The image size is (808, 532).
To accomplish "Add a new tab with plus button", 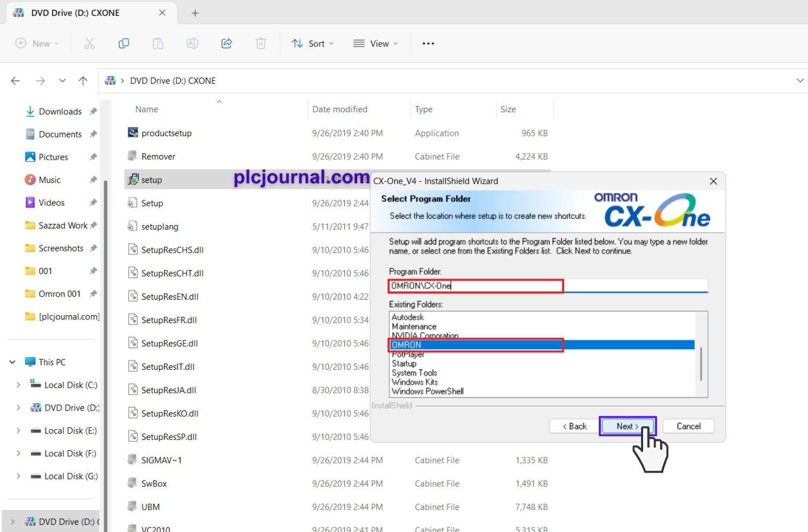I will click(x=195, y=13).
